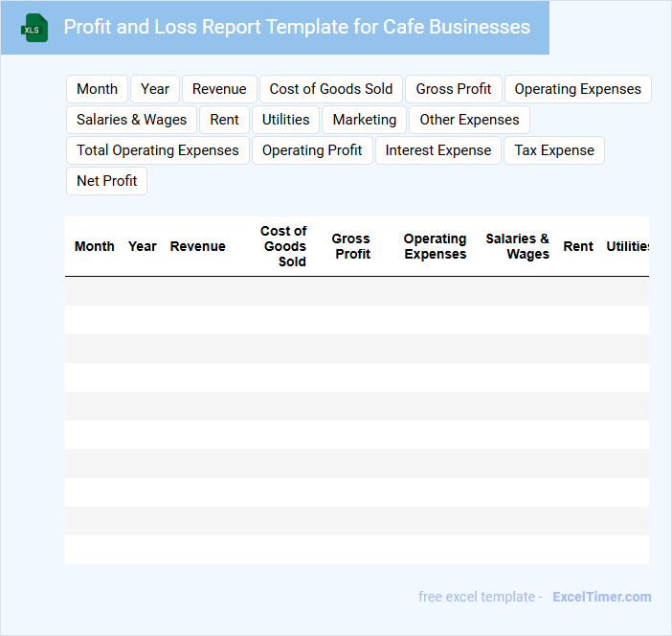Image resolution: width=672 pixels, height=636 pixels.
Task: Click the Utilities column header in table
Action: 627,246
